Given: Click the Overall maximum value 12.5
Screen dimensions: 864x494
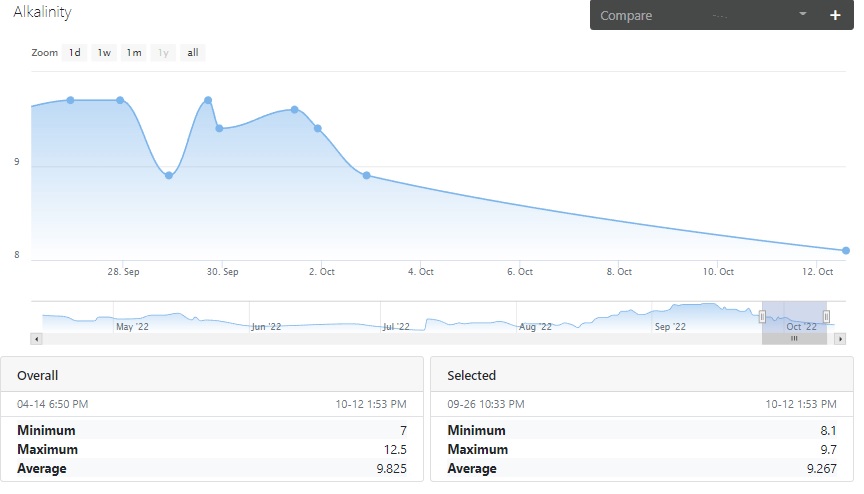Looking at the screenshot, I should click(x=395, y=449).
